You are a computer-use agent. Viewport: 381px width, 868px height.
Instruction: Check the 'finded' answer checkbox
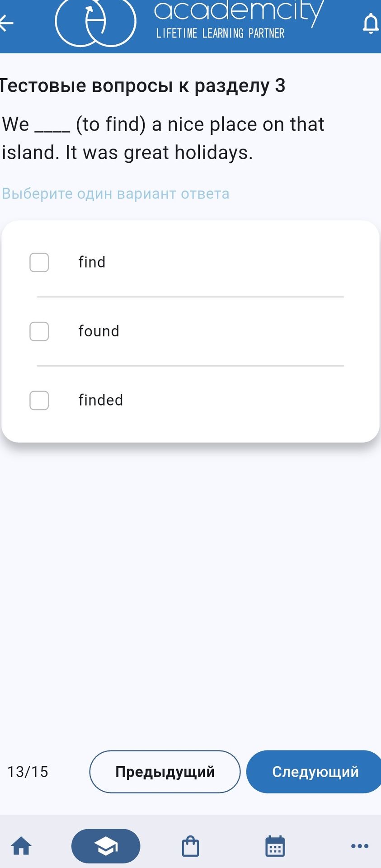pos(39,401)
